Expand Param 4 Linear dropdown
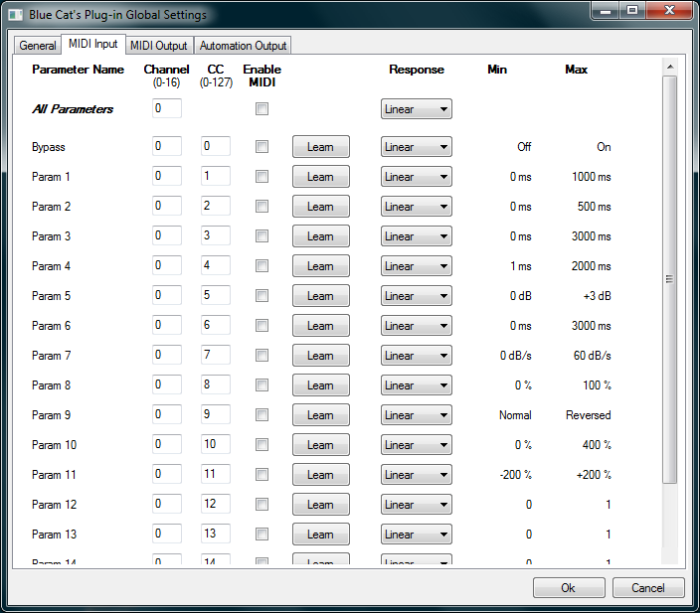This screenshot has height=613, width=700. (x=416, y=266)
